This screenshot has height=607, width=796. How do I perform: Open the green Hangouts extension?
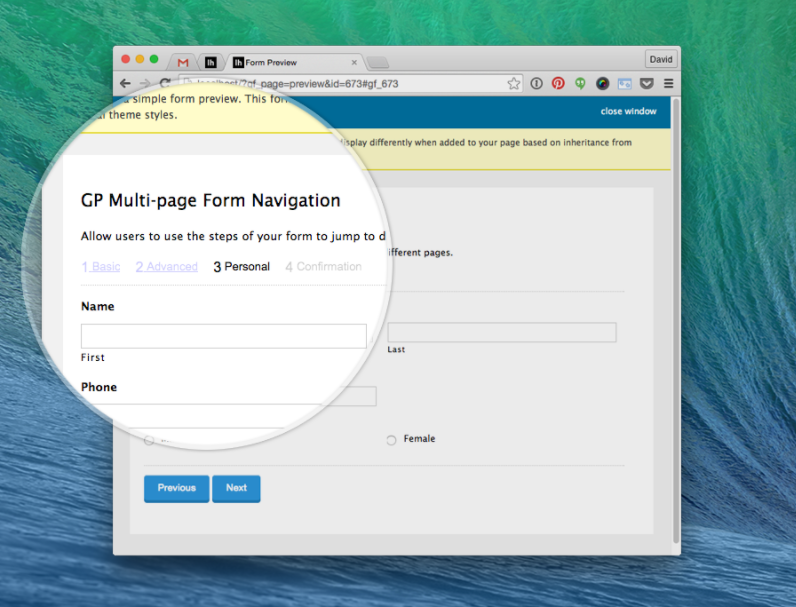tap(580, 83)
